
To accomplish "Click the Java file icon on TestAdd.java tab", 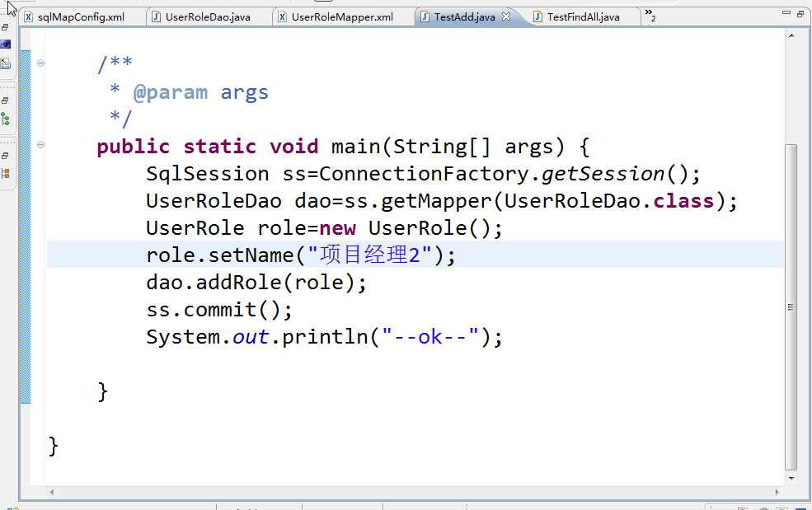I will click(x=425, y=17).
